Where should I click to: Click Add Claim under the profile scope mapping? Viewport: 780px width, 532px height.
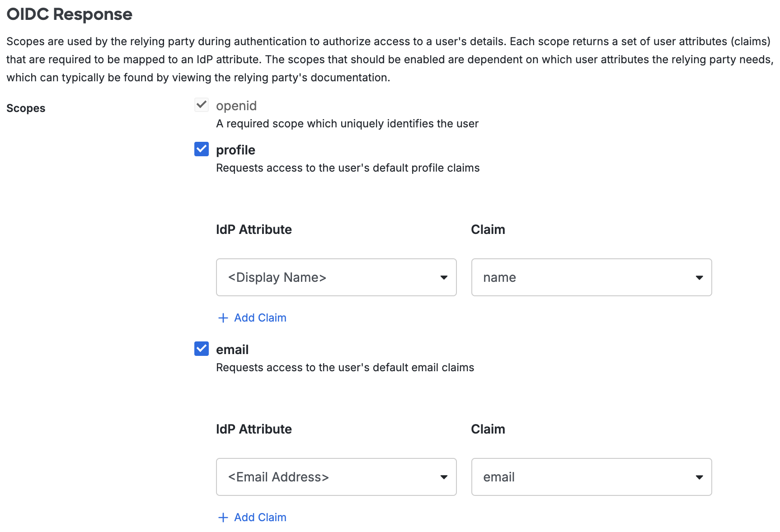(259, 318)
